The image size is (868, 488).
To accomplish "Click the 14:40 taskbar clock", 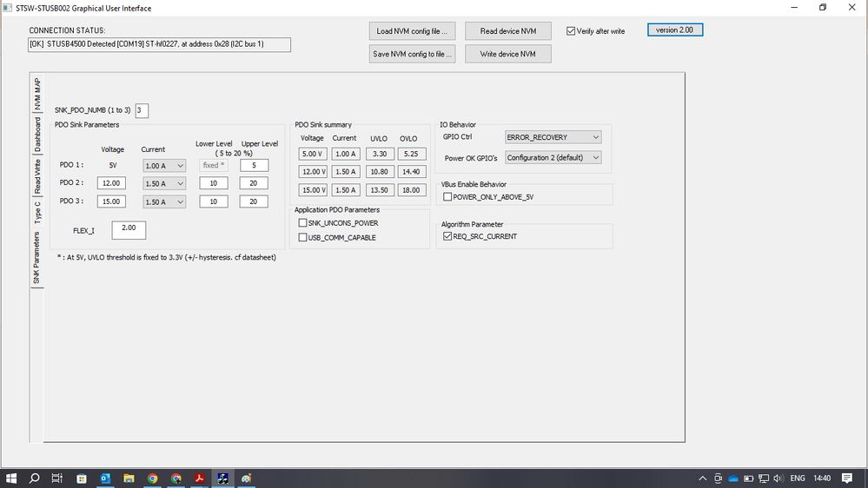I will point(822,478).
